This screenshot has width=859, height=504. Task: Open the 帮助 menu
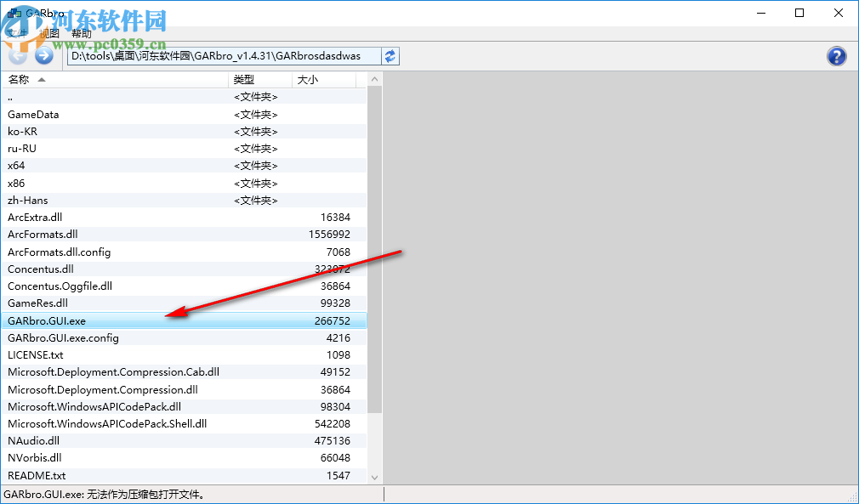point(81,33)
